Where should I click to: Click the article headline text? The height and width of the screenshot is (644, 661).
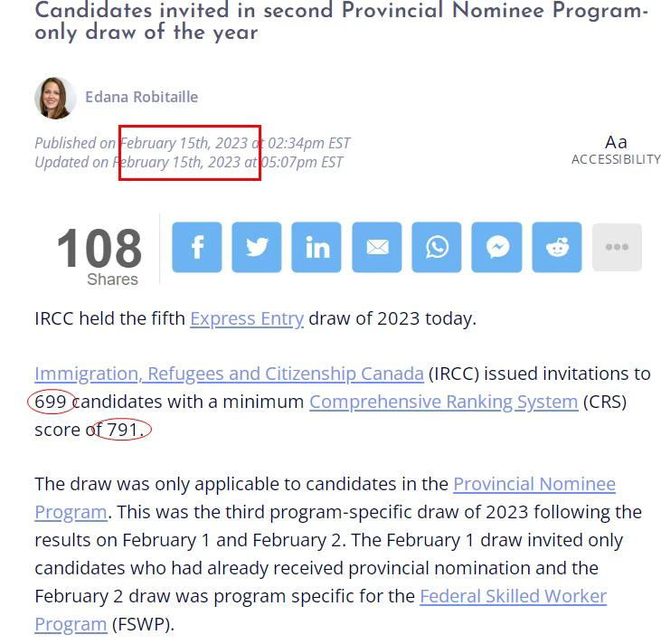[x=341, y=21]
